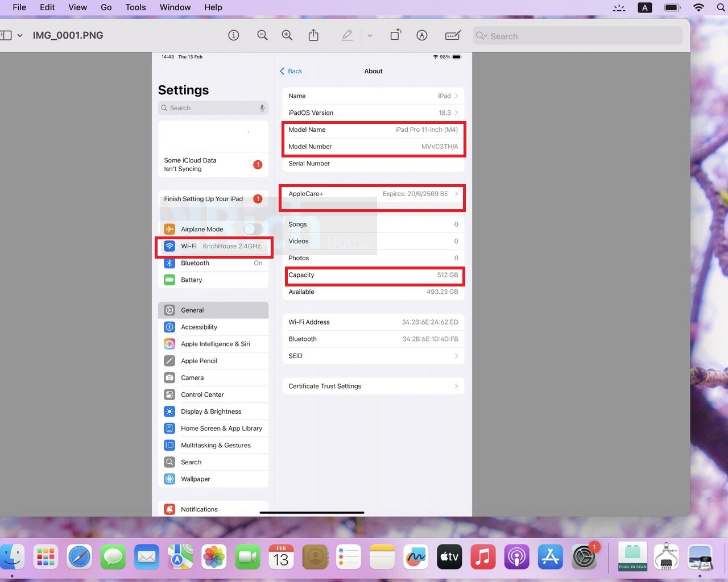This screenshot has width=728, height=582.
Task: Click the Settings search field with microphone
Action: tap(213, 108)
